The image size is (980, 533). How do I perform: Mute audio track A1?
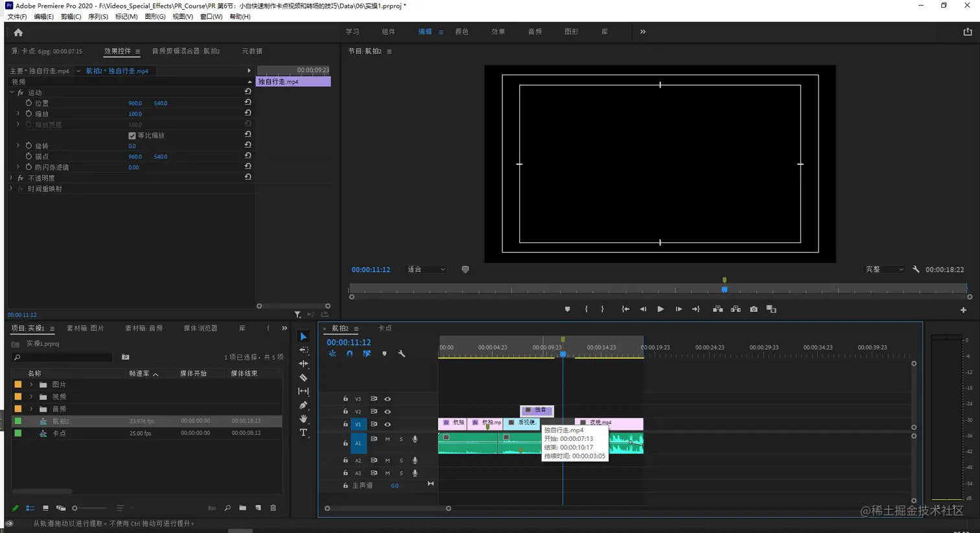[388, 440]
